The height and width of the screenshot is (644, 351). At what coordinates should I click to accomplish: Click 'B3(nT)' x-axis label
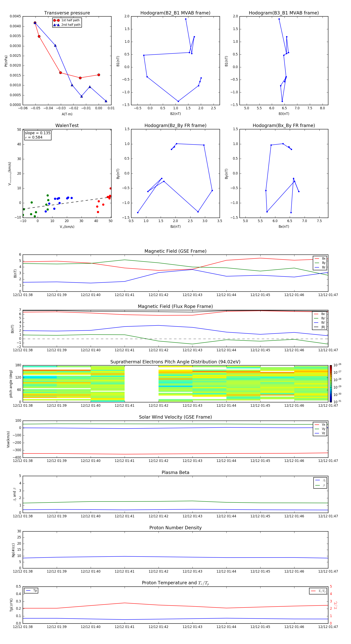point(284,114)
